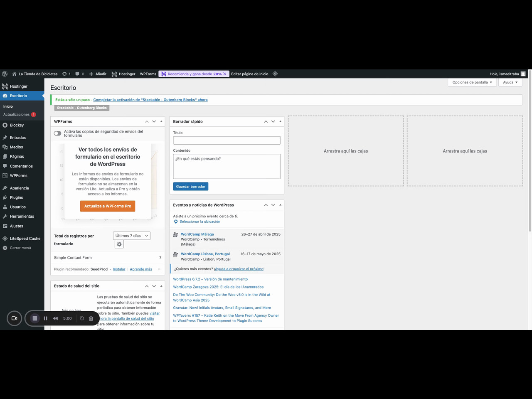
Task: Move Borrador rápido widget down
Action: (273, 121)
